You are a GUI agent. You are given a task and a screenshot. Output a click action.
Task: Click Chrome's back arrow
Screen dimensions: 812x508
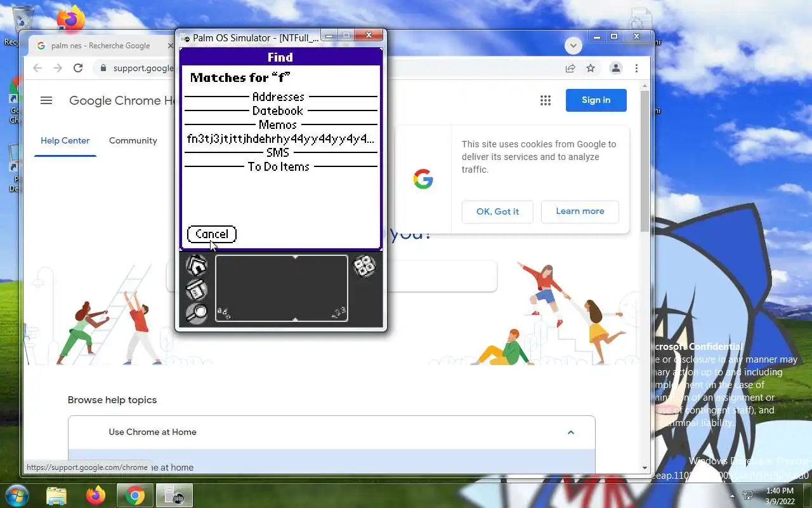click(x=37, y=68)
